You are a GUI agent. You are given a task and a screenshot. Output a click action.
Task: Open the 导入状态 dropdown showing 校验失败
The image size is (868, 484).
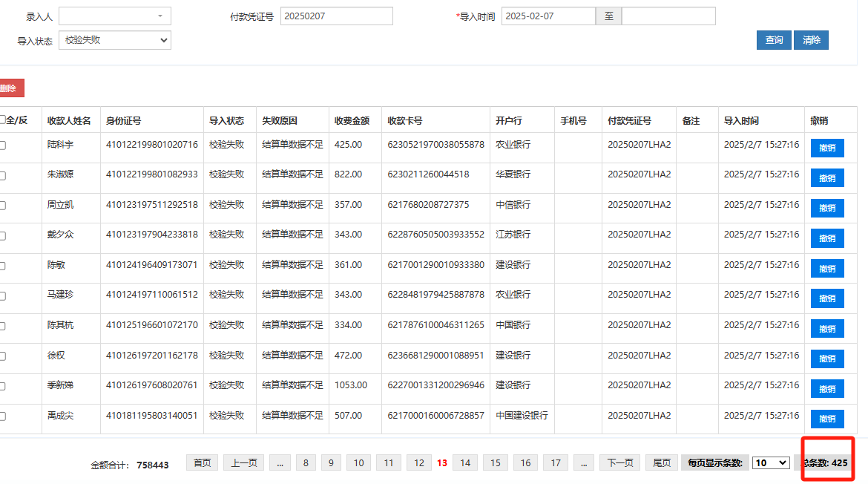click(x=115, y=40)
